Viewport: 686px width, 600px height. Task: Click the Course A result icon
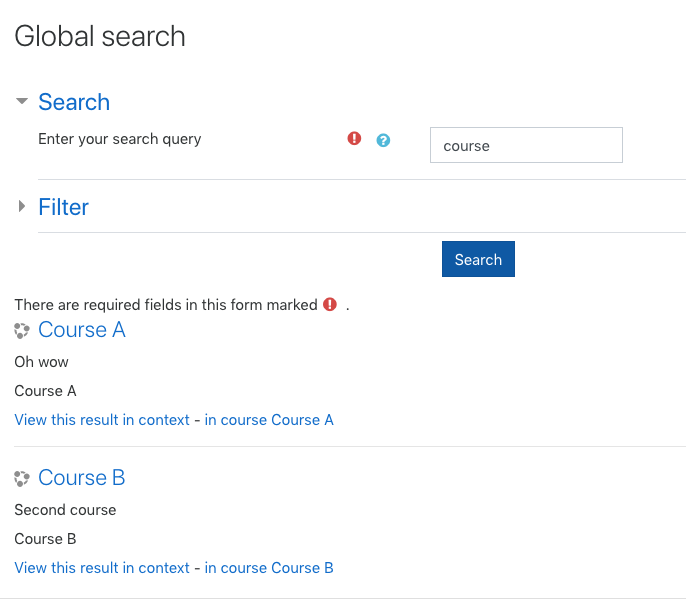(21, 330)
